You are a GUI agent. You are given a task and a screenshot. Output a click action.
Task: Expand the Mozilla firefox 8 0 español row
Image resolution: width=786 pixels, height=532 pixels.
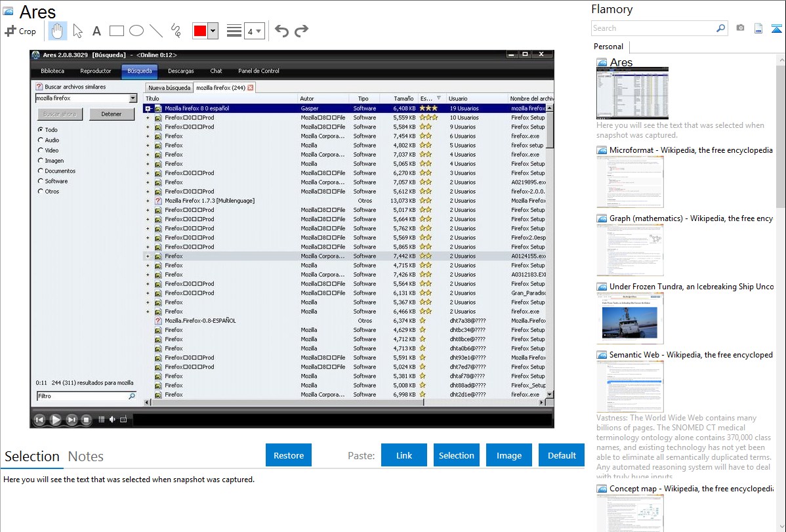click(148, 108)
